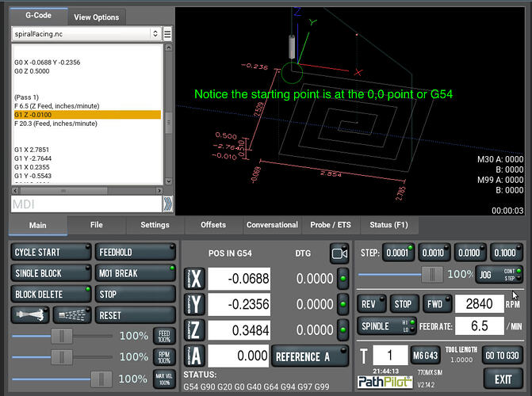532x396 pixels.
Task: Click the feed override slider handle
Action: click(x=62, y=336)
